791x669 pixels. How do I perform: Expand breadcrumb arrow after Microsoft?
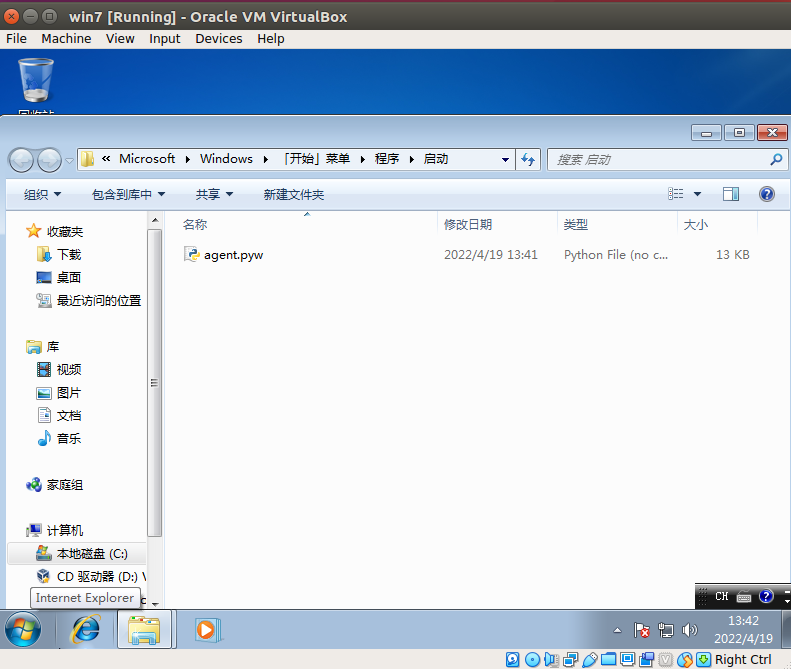[188, 159]
